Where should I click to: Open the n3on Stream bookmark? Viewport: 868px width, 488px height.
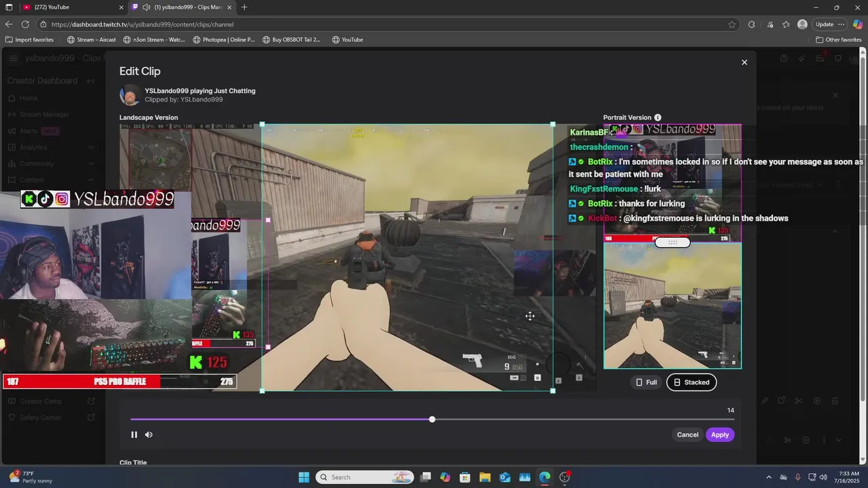tap(154, 40)
